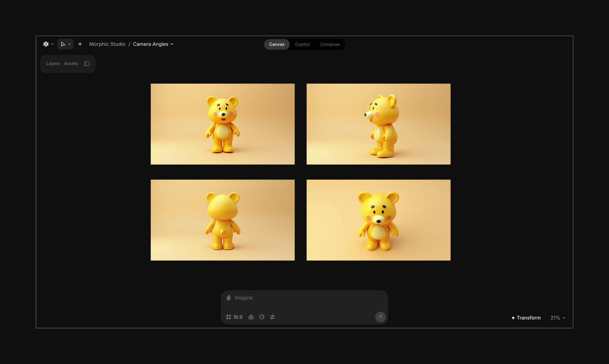Select the back-view bear image
609x364 pixels.
(x=222, y=220)
